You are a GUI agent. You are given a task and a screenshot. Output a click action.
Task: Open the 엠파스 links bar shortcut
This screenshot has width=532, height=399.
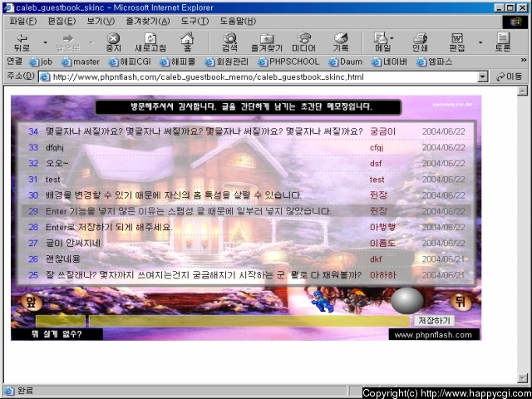(x=435, y=62)
